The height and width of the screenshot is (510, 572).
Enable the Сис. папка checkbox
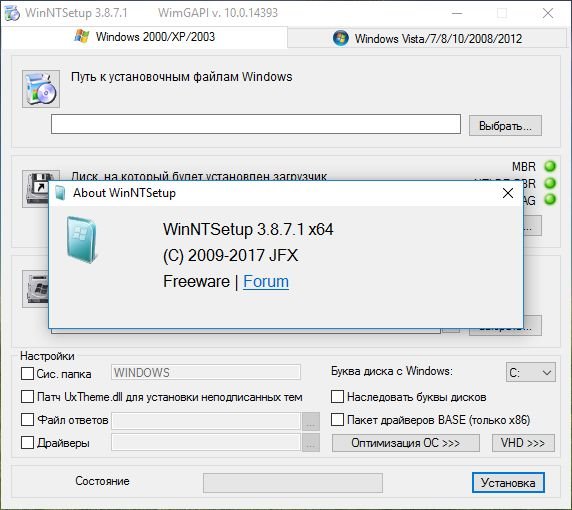[x=27, y=374]
